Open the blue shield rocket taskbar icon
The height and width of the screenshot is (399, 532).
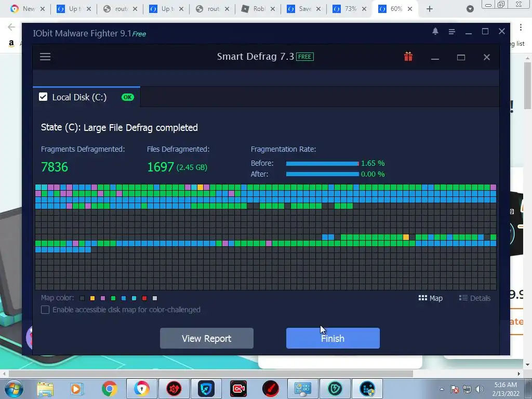click(x=206, y=389)
